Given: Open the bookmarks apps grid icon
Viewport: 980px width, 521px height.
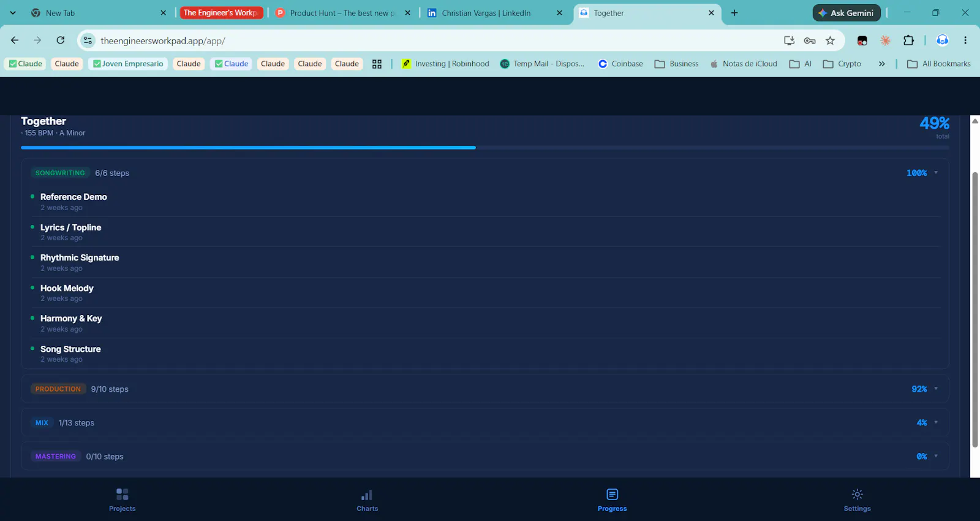Looking at the screenshot, I should click(377, 64).
